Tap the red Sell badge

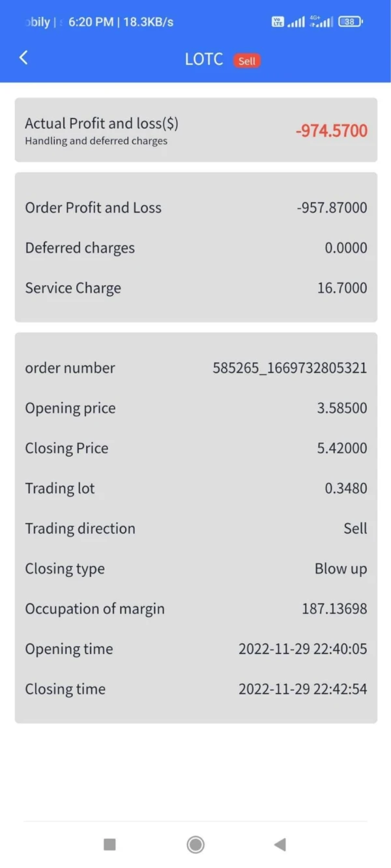point(247,61)
